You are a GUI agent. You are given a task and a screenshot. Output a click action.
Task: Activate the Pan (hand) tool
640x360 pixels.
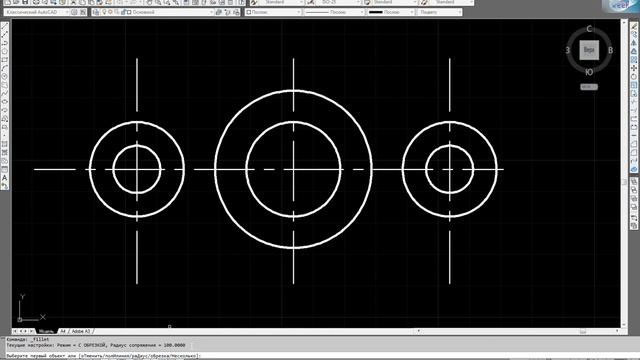(x=149, y=2)
